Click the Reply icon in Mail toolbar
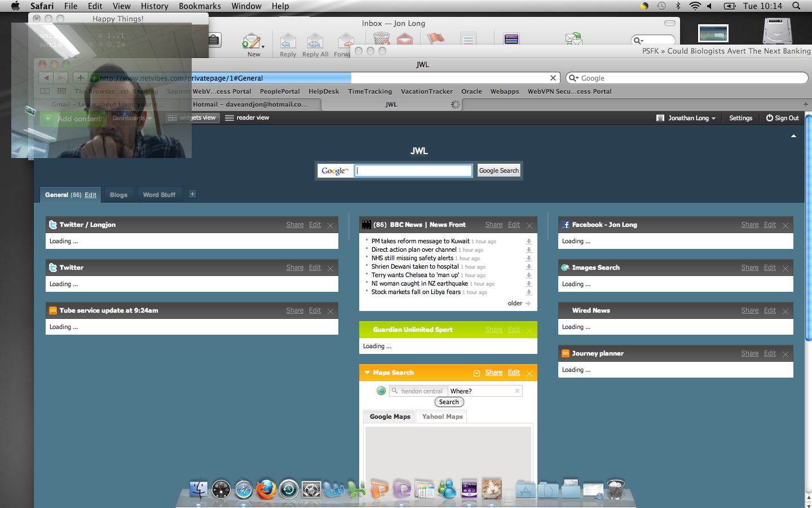The height and width of the screenshot is (508, 812). pyautogui.click(x=288, y=45)
